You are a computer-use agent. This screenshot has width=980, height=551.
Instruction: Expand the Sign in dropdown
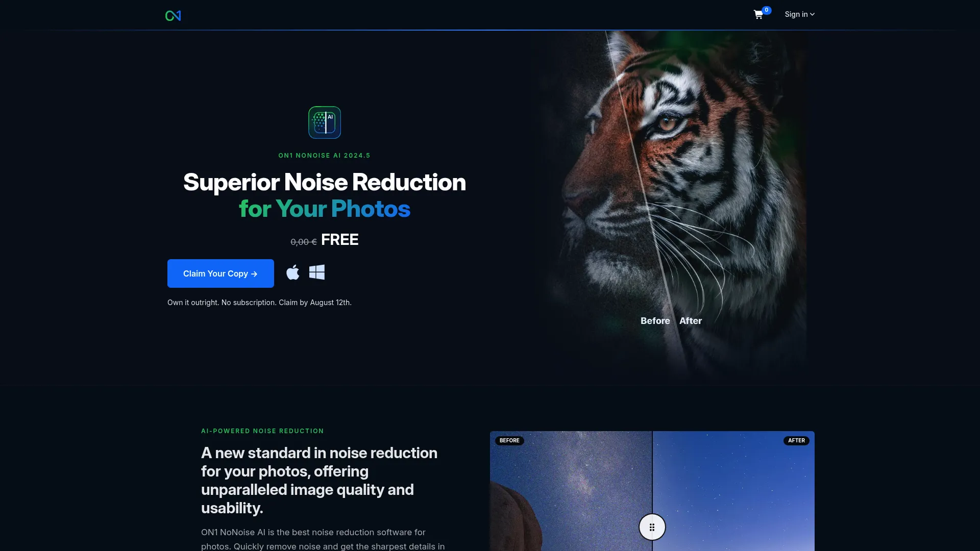point(799,14)
